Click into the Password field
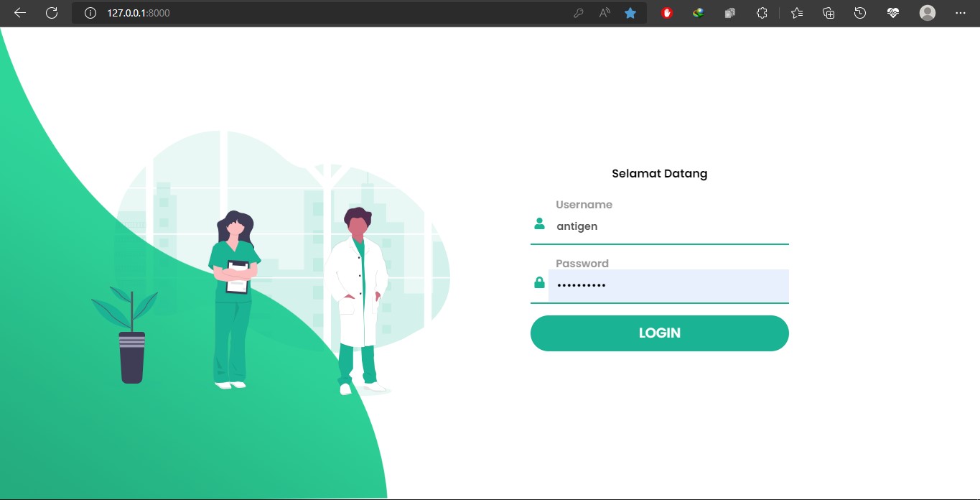The image size is (980, 500). point(668,285)
